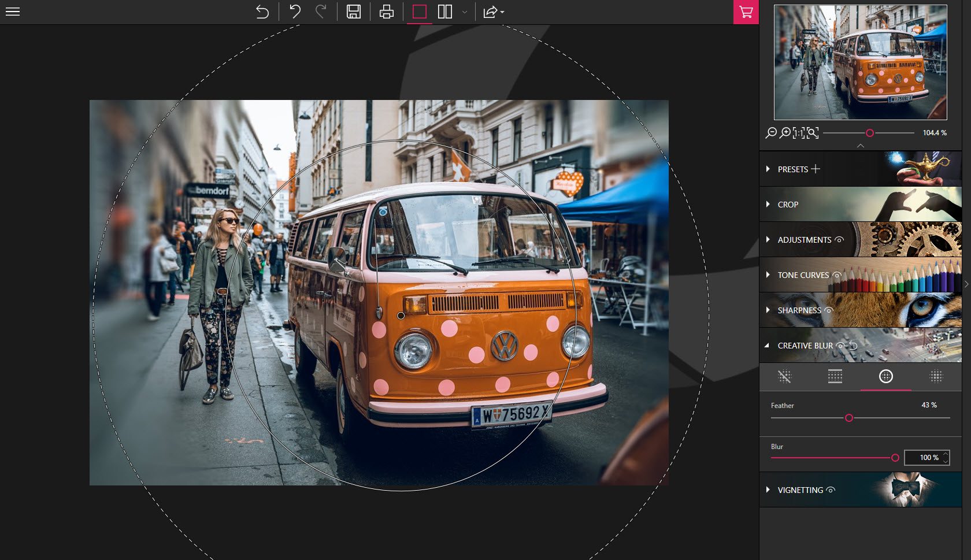Set zoom to 1:1 actual size

pyautogui.click(x=799, y=133)
